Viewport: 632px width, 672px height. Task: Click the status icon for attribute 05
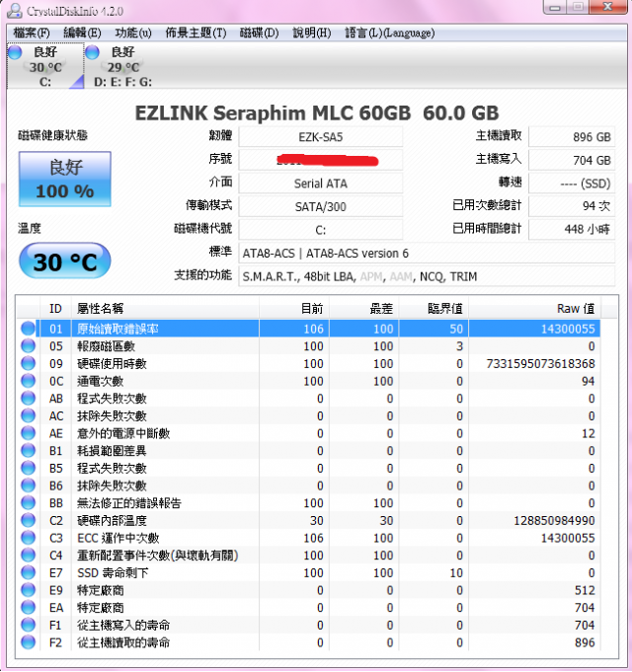pos(28,346)
